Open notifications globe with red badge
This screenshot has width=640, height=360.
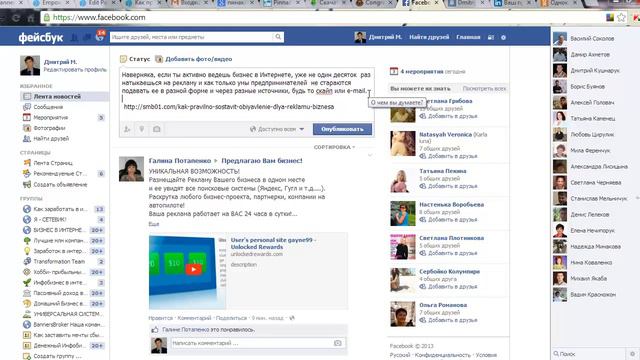coord(100,36)
